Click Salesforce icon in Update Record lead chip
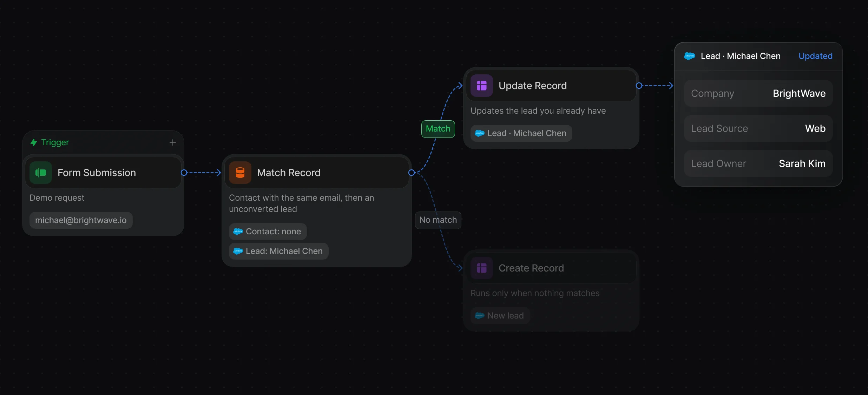868x395 pixels. pyautogui.click(x=480, y=133)
